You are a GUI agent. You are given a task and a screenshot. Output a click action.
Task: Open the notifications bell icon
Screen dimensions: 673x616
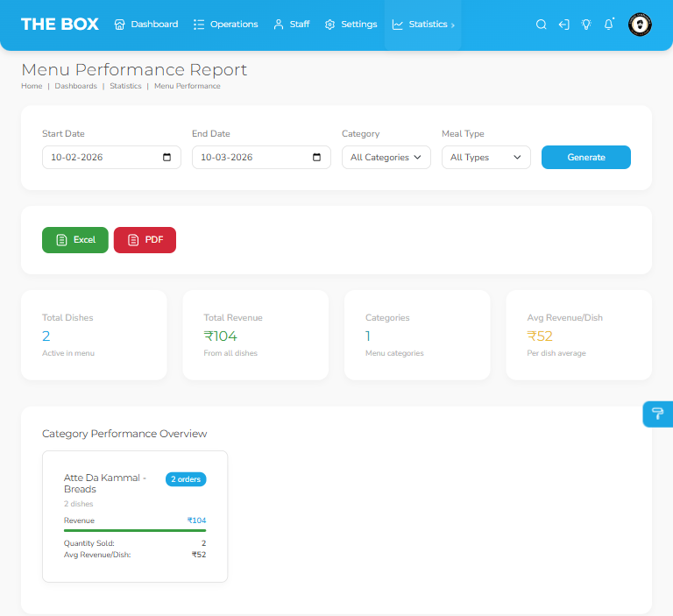609,25
